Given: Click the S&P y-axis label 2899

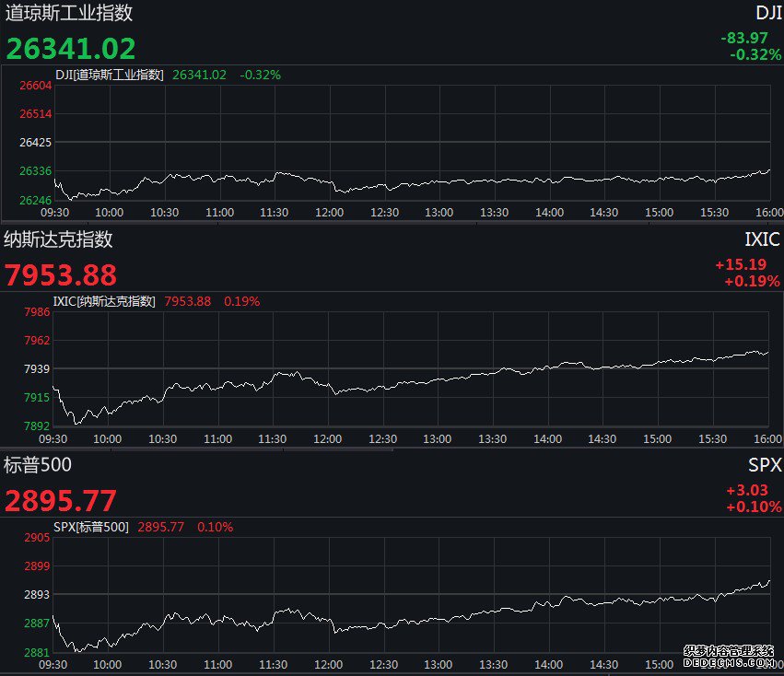Looking at the screenshot, I should coord(37,566).
